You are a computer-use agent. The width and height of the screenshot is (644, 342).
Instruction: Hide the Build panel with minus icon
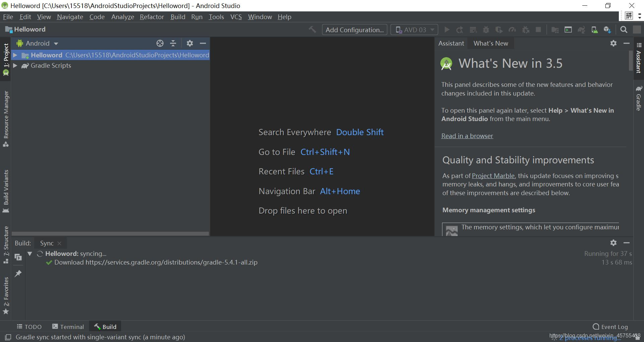coord(626,243)
